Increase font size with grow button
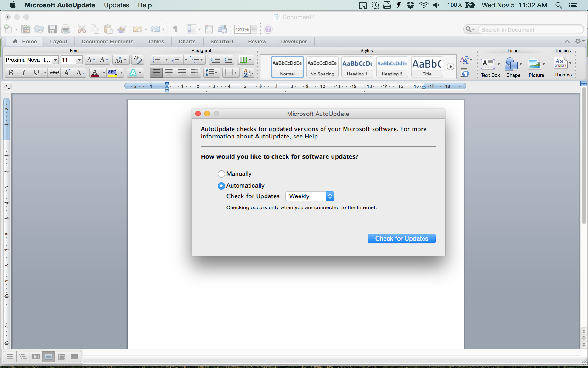 91,60
